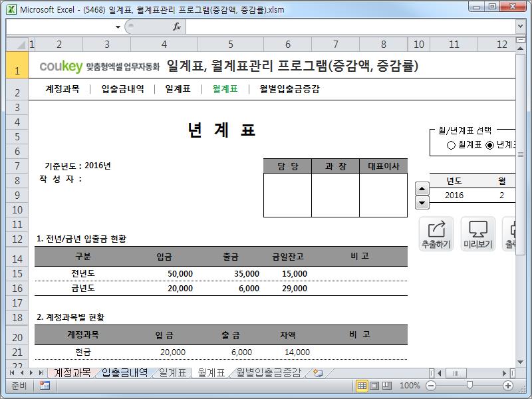Viewport: 532px width, 399px height.
Task: Click the 전년도 출금 value 35,000
Action: (x=247, y=274)
